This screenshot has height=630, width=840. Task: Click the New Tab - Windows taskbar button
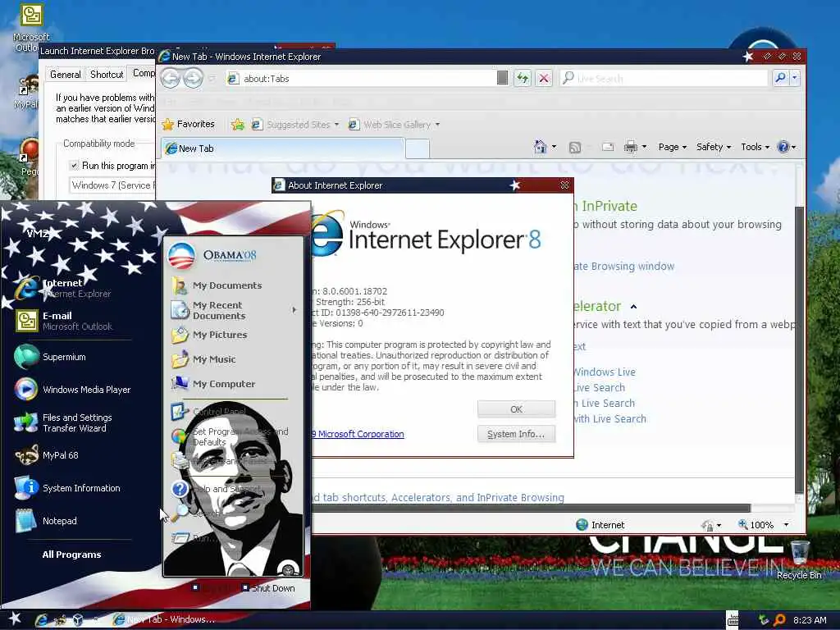(x=164, y=619)
